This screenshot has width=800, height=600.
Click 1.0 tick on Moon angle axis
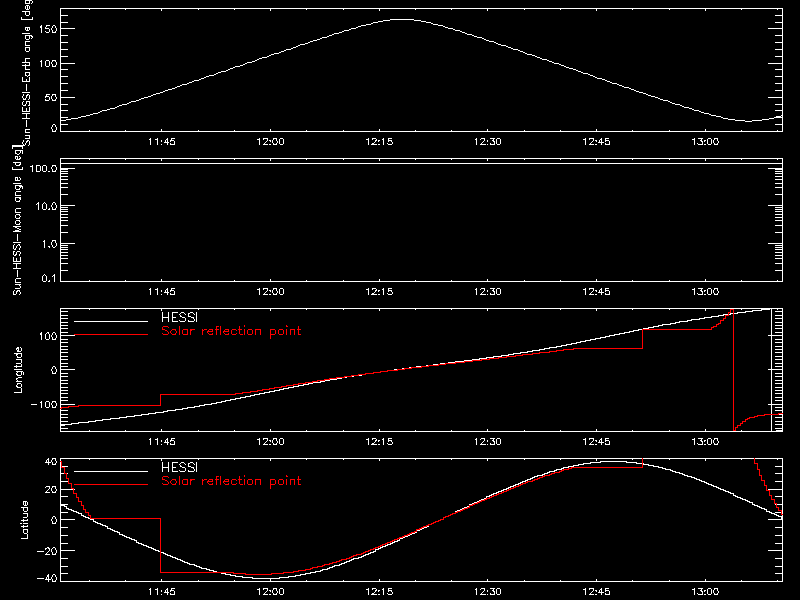[49, 244]
